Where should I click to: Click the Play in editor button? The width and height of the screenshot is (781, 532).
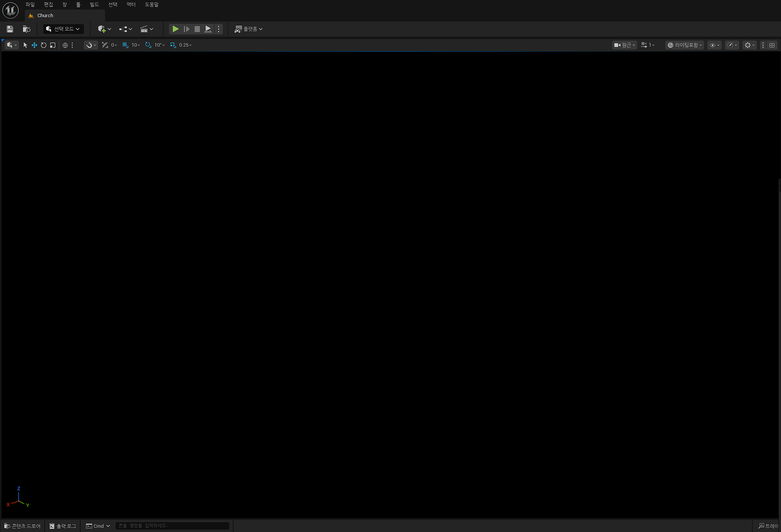tap(175, 29)
